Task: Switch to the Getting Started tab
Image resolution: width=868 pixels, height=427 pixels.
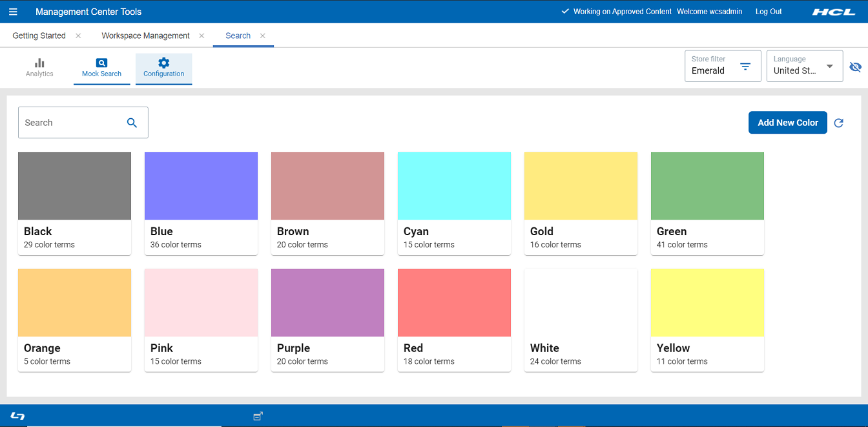Action: 39,36
